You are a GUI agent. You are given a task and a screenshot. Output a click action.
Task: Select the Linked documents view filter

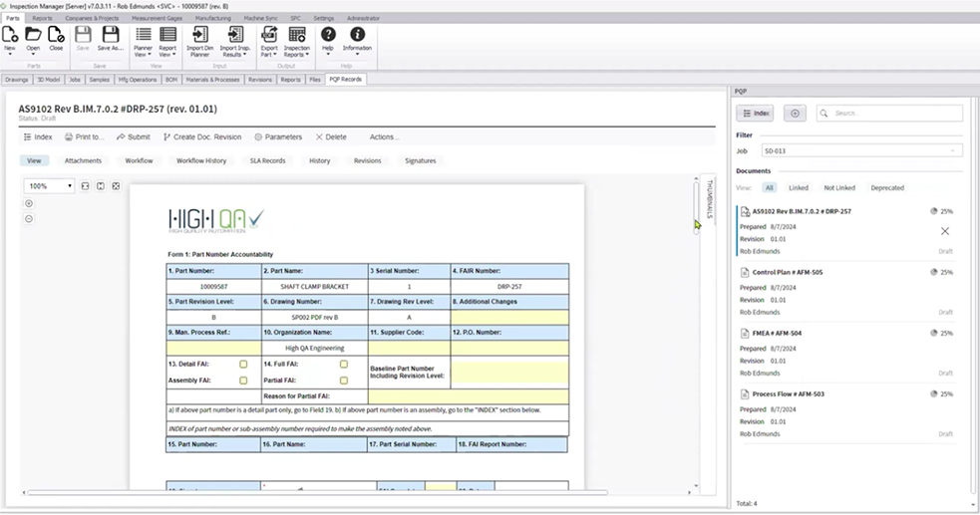799,188
